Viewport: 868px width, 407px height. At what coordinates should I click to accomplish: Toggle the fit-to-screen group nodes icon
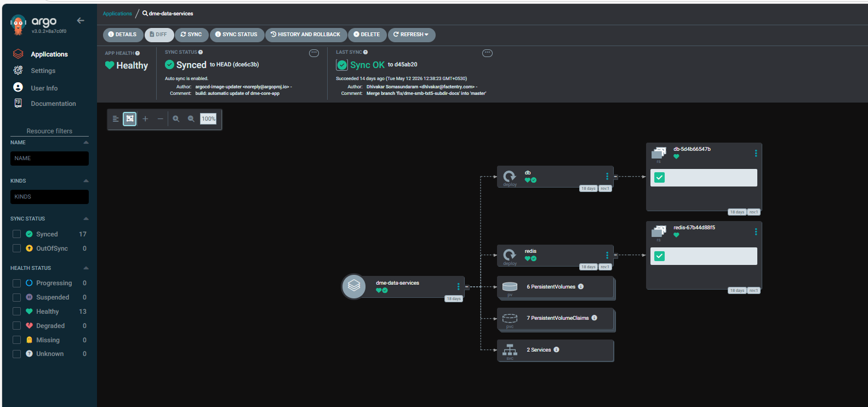130,118
